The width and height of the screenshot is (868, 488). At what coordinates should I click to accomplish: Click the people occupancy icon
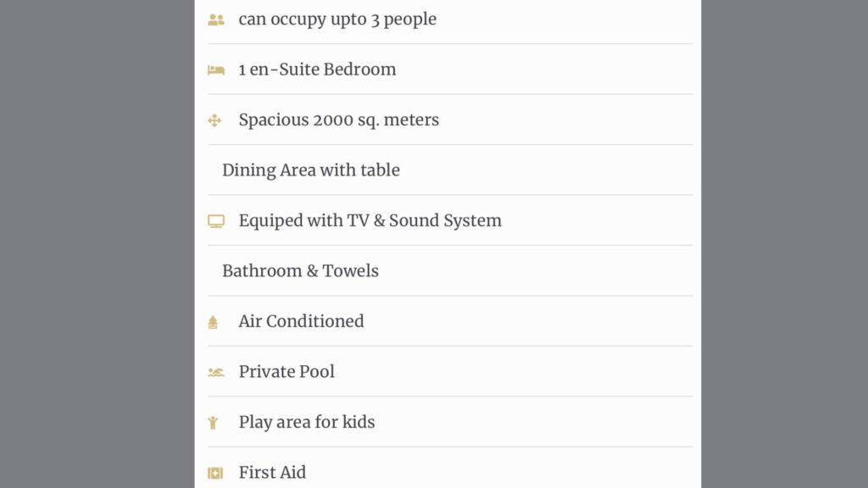tap(216, 19)
